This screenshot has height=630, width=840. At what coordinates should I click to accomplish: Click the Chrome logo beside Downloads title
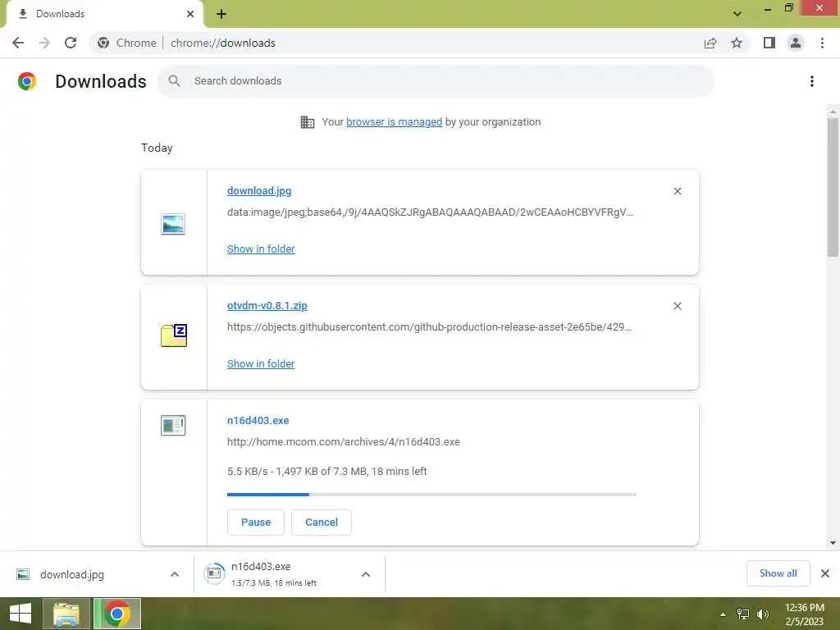27,81
